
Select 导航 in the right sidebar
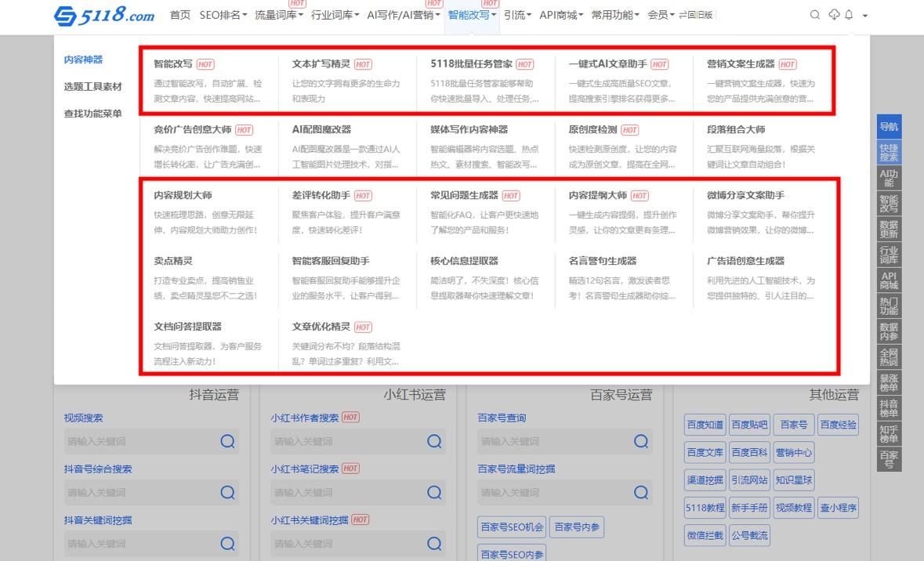(889, 125)
